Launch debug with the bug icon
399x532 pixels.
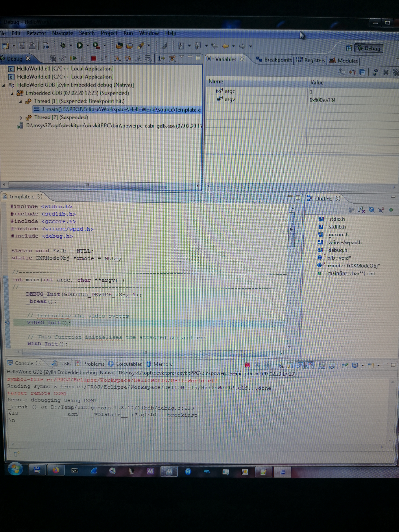coord(63,45)
